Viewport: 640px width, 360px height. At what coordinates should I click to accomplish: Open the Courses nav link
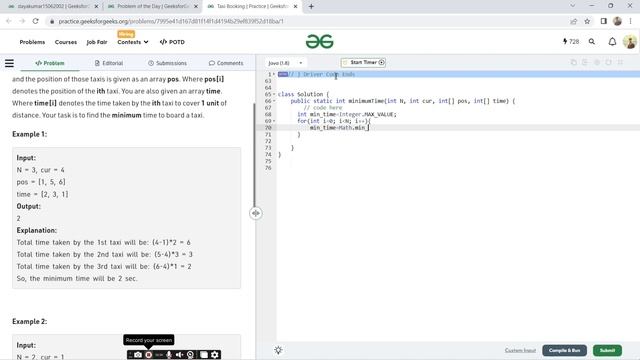[x=66, y=42]
